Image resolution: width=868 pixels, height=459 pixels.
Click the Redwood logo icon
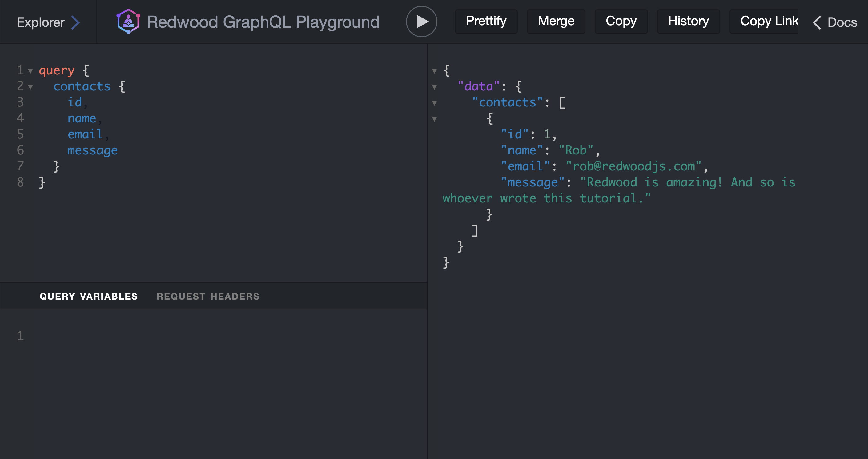tap(128, 21)
